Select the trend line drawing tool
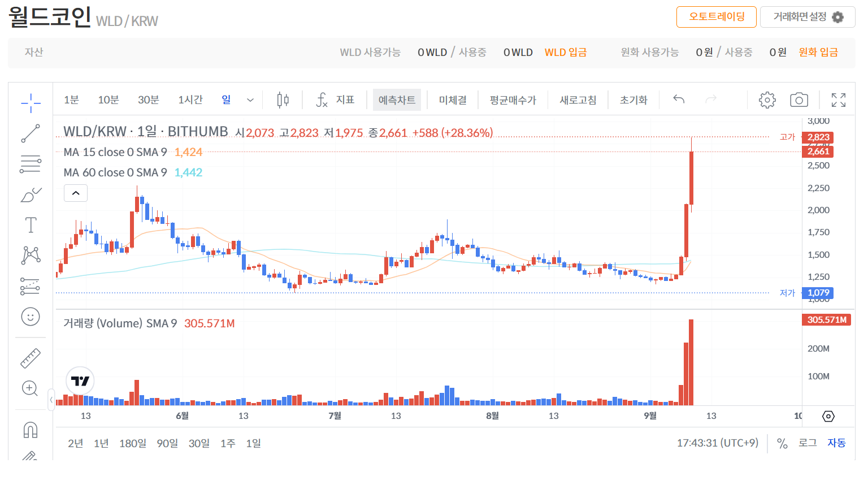The height and width of the screenshot is (489, 868). click(31, 133)
